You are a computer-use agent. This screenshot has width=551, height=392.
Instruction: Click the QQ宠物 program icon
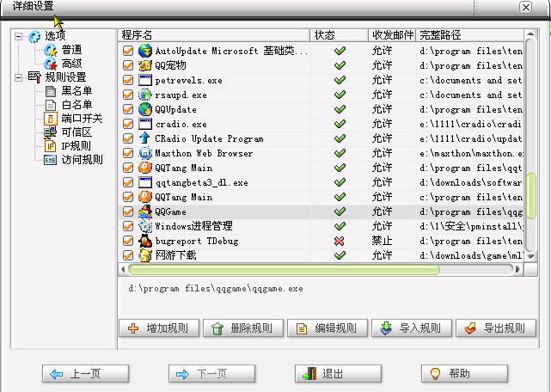tap(144, 65)
